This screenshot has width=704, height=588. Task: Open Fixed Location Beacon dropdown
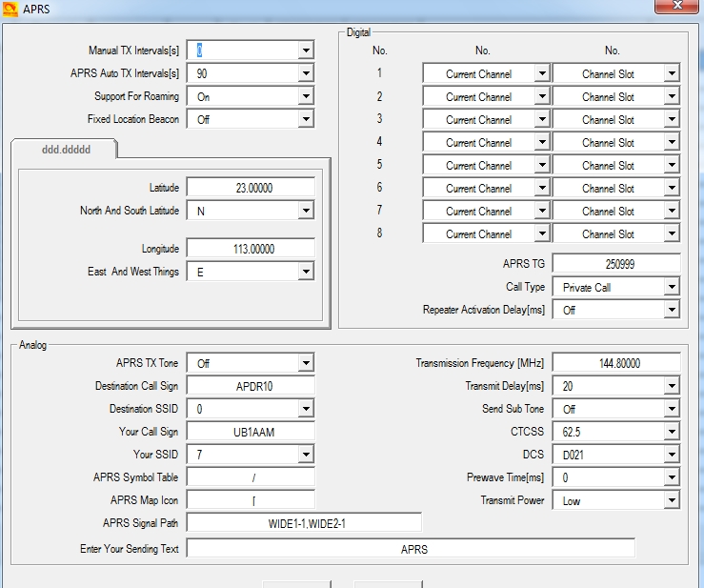pyautogui.click(x=305, y=119)
